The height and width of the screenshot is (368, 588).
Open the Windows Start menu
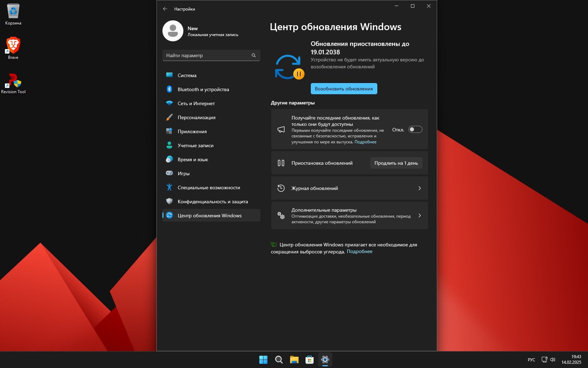(x=263, y=360)
